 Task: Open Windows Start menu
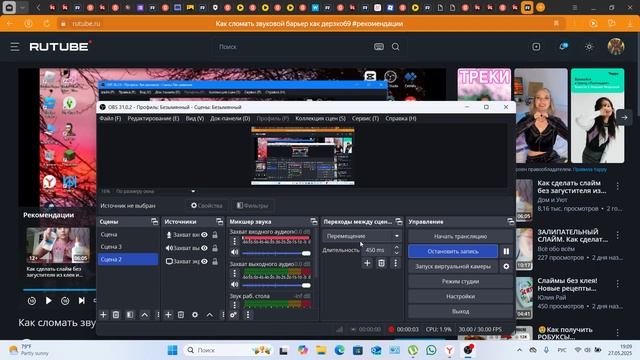(x=173, y=350)
